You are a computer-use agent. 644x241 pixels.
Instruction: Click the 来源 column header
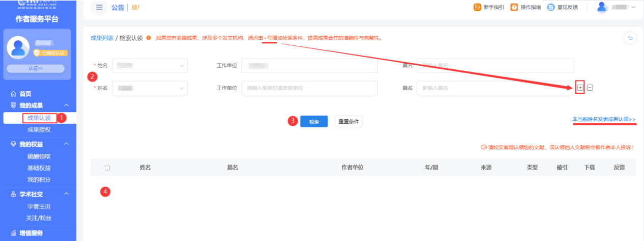tap(486, 167)
